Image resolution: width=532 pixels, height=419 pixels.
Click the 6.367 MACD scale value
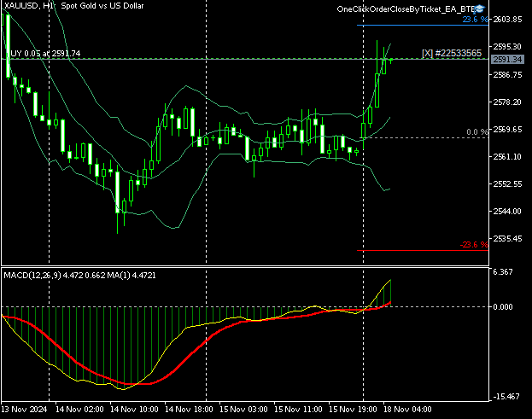coord(503,272)
